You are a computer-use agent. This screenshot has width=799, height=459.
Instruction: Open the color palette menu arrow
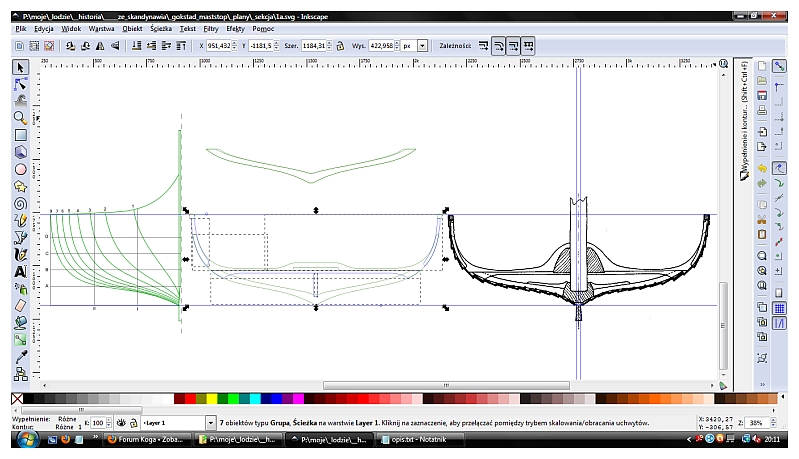tap(722, 386)
